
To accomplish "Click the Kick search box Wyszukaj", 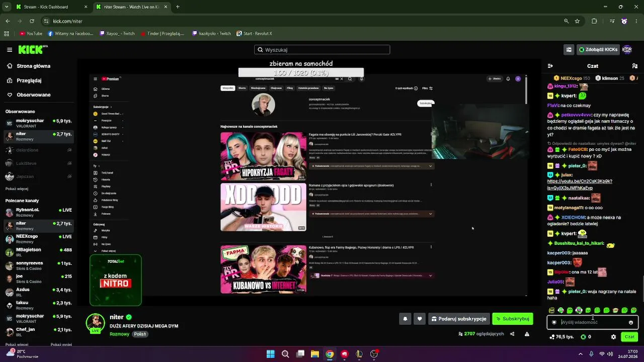I will coord(322,50).
